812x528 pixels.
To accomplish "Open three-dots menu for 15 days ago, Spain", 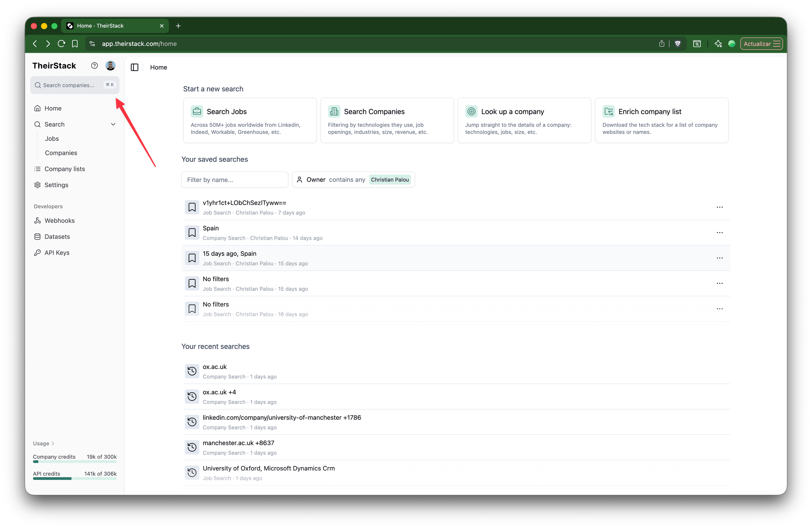I will 720,258.
